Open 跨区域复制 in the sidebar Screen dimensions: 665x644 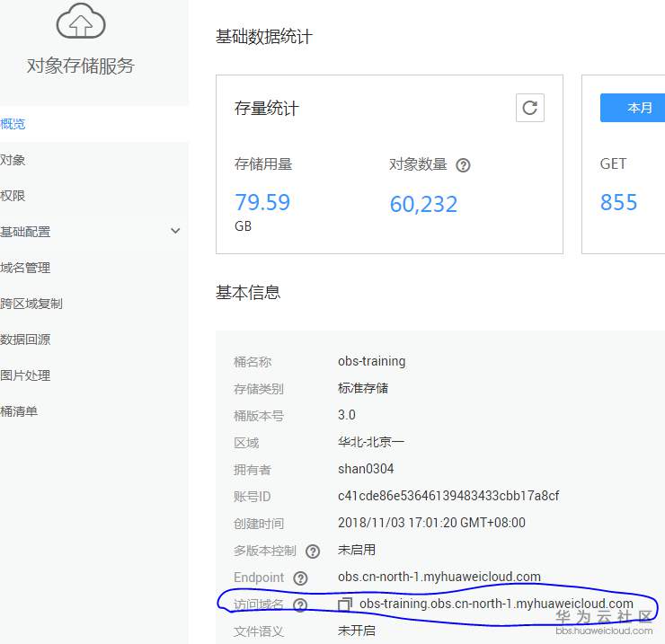pyautogui.click(x=31, y=304)
